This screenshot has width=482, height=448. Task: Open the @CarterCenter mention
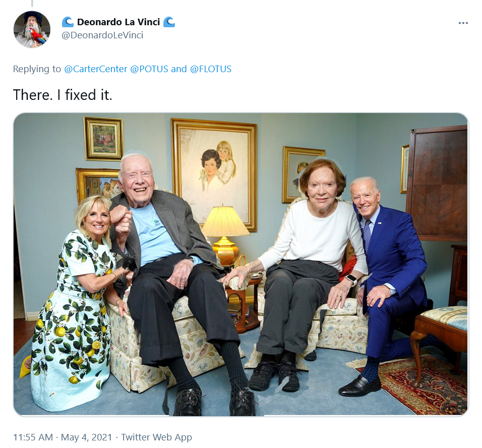coord(96,69)
